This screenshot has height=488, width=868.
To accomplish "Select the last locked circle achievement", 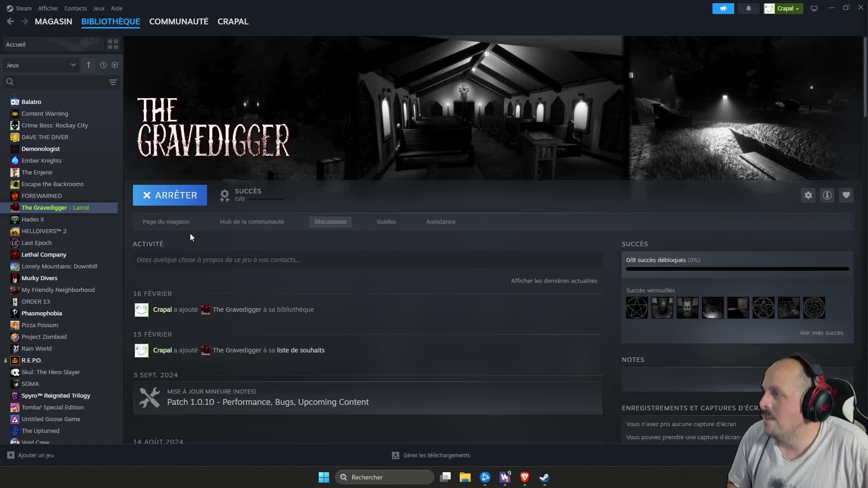I will point(814,308).
